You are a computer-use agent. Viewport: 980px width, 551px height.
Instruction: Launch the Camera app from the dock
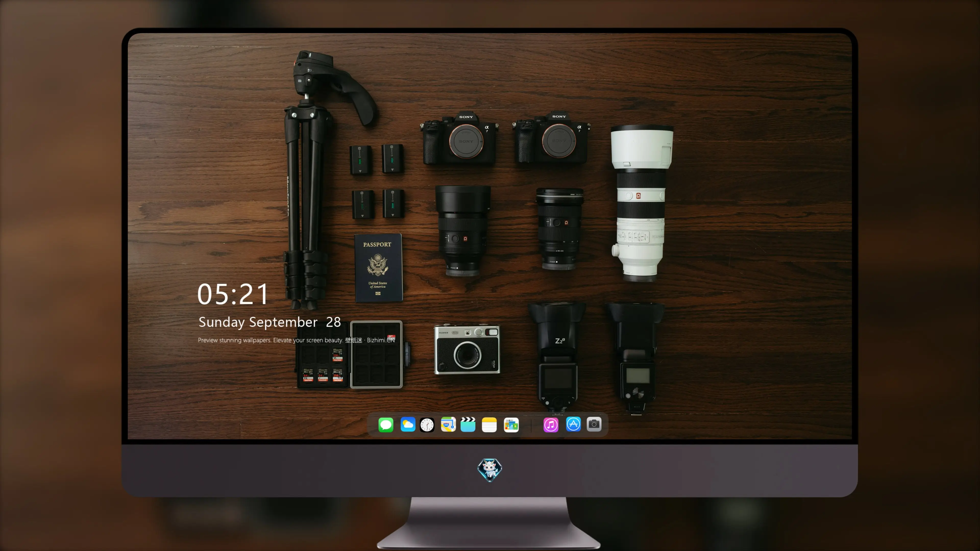[594, 425]
